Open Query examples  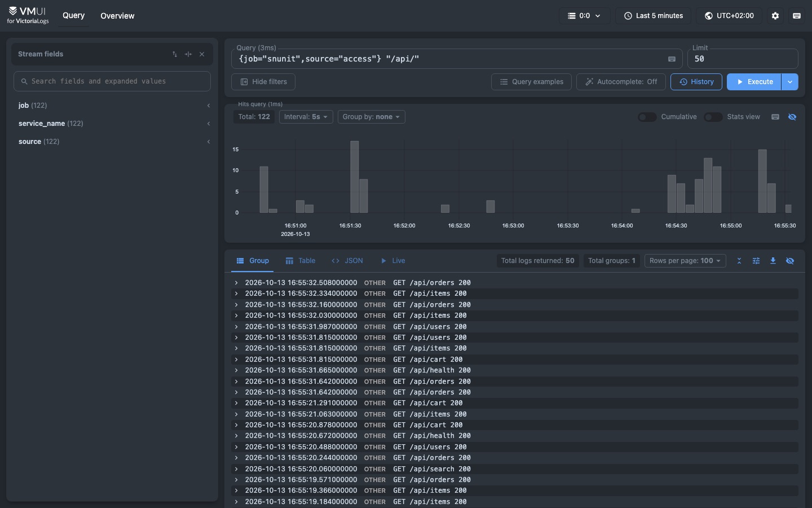point(531,82)
